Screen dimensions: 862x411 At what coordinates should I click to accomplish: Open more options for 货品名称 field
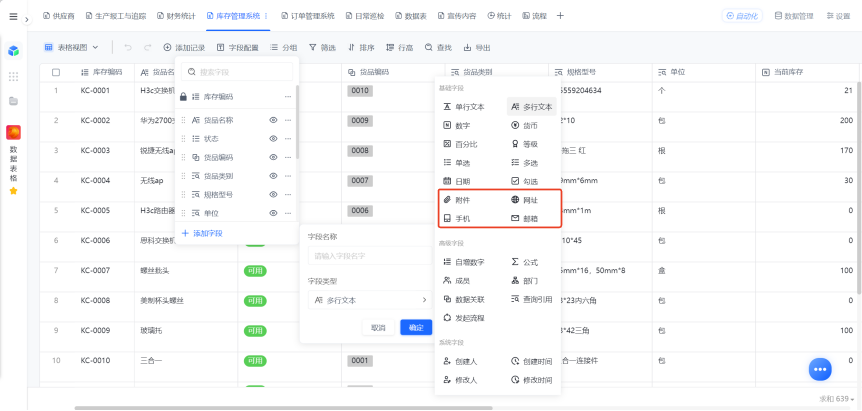(x=288, y=120)
